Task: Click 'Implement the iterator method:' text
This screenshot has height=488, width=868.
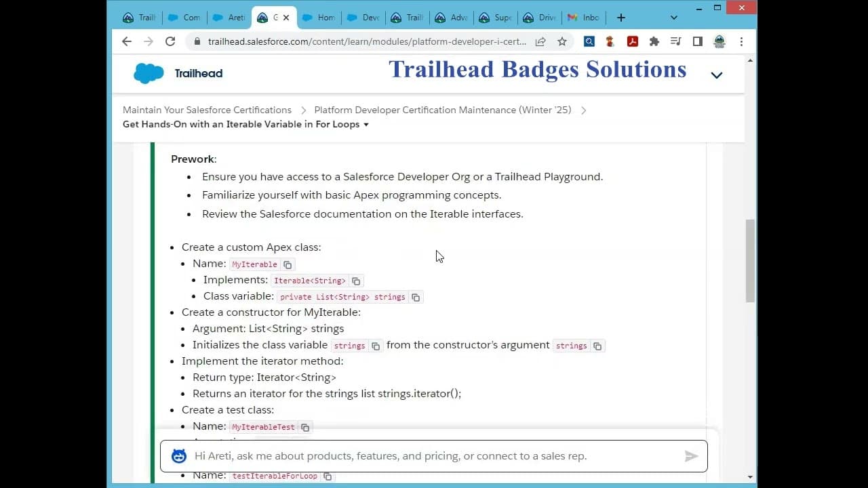Action: tap(262, 361)
